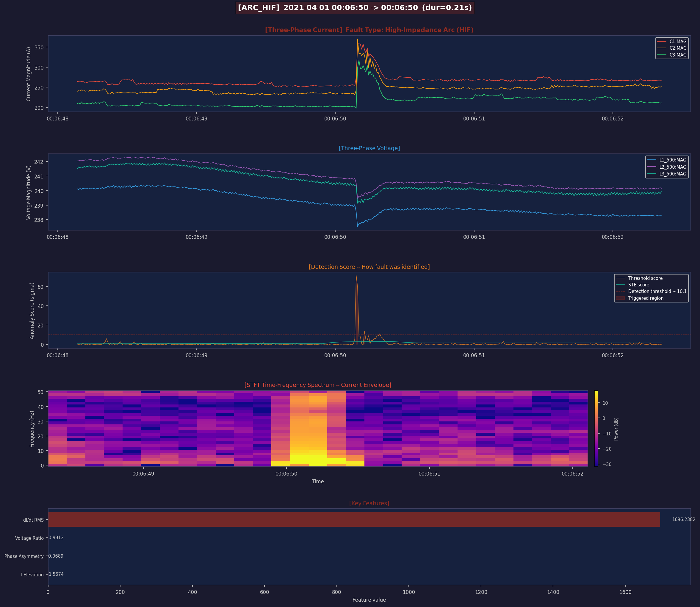Click the 1696.2382 value label
The height and width of the screenshot is (607, 700).
(x=683, y=519)
